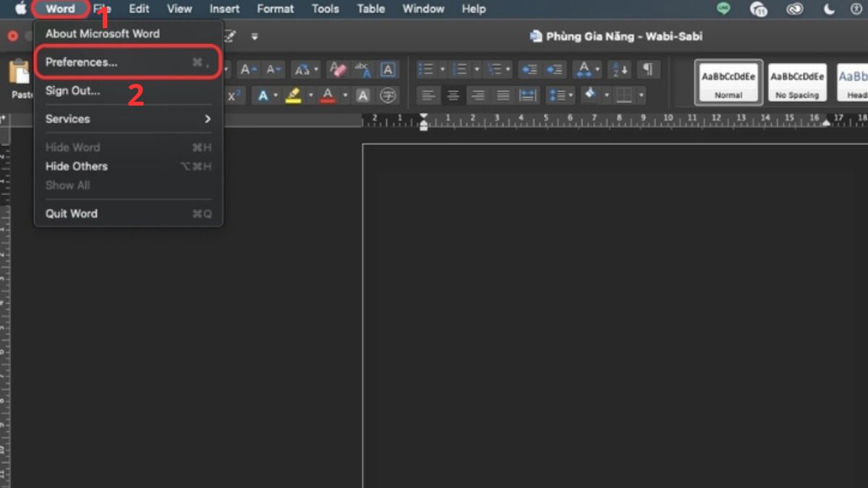Image resolution: width=868 pixels, height=488 pixels.
Task: Toggle the show paragraph marks ¶ button
Action: click(x=648, y=69)
